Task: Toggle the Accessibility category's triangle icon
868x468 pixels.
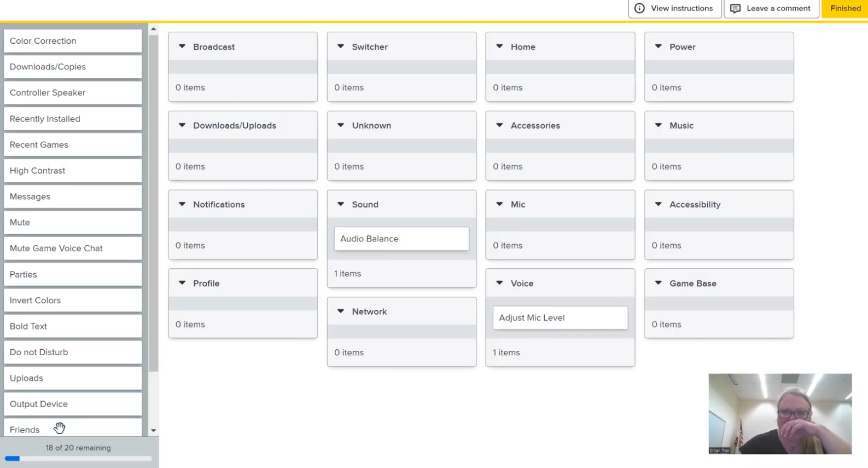Action: (659, 204)
